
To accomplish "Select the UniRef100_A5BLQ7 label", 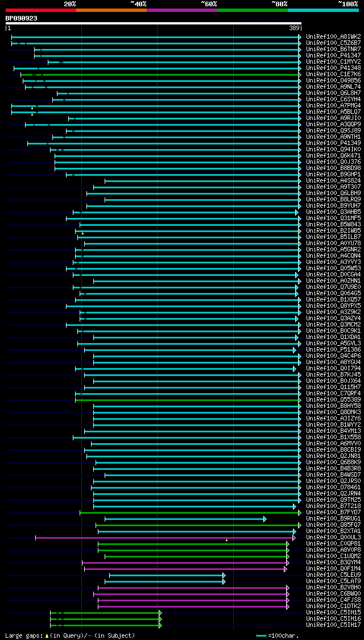I will [x=333, y=112].
